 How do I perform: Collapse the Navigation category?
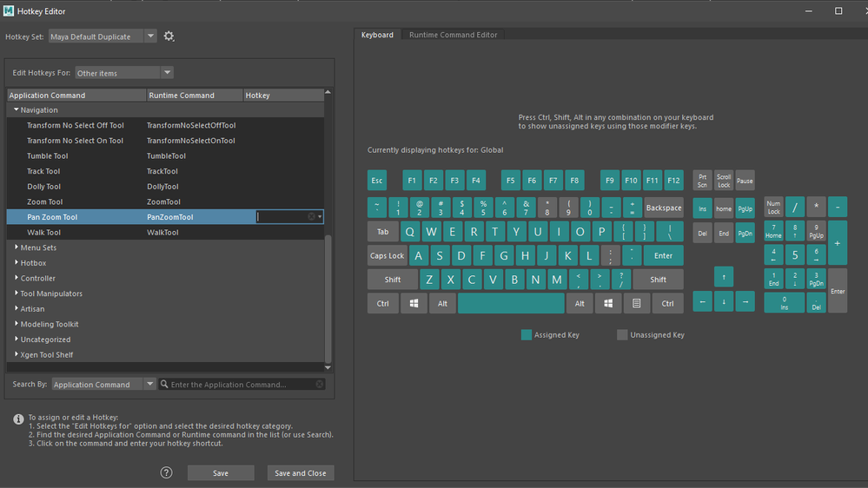pos(17,109)
